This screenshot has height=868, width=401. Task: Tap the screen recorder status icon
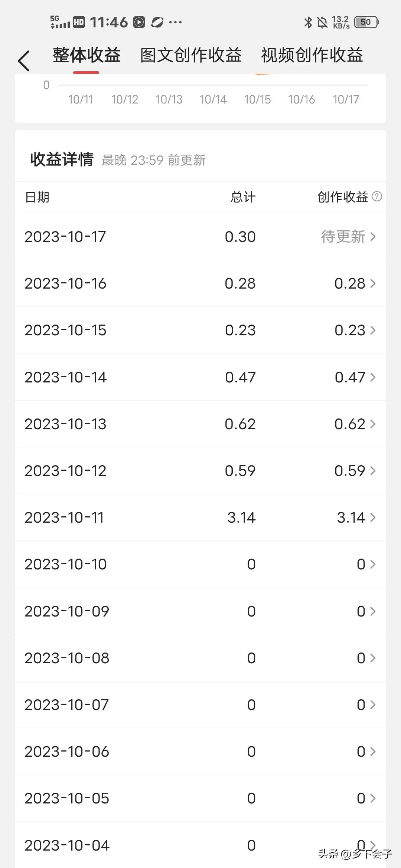[x=139, y=22]
